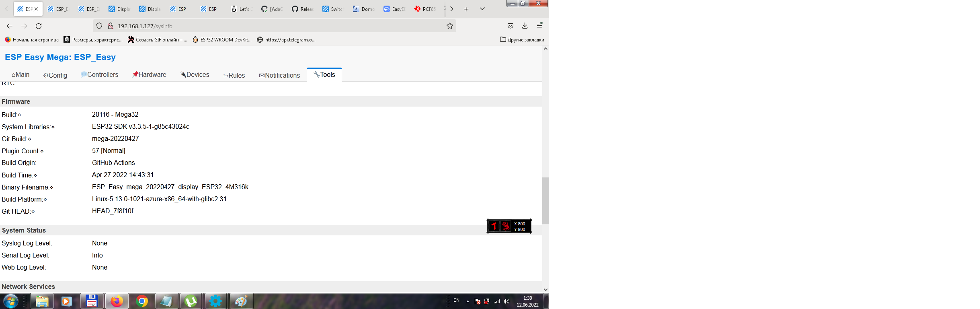List all open tabs
Image resolution: width=980 pixels, height=309 pixels.
(x=482, y=9)
